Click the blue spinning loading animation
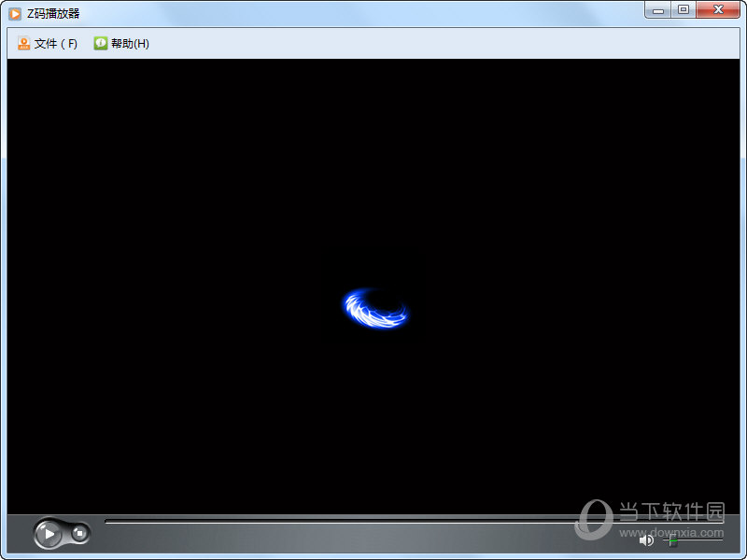Viewport: 747px width, 560px height. click(x=375, y=309)
